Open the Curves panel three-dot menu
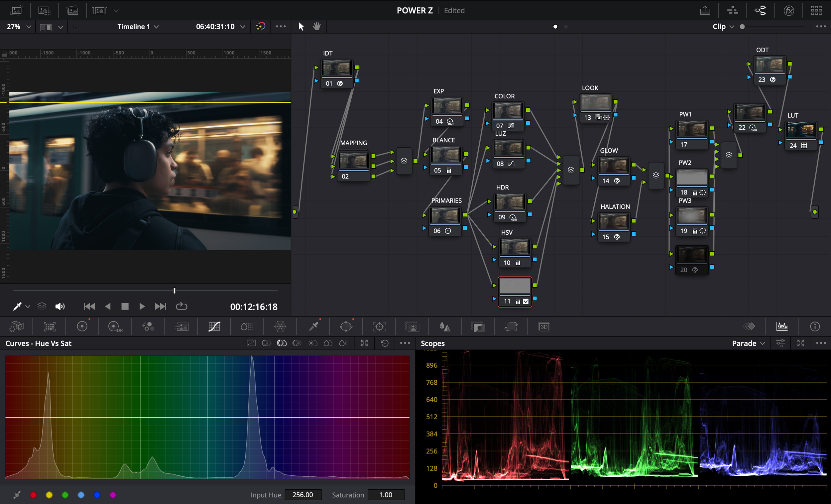Image resolution: width=831 pixels, height=504 pixels. [405, 343]
